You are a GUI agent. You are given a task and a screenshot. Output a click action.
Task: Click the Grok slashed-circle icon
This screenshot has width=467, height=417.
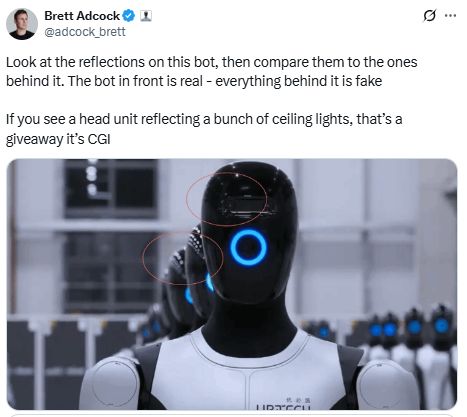pos(430,16)
